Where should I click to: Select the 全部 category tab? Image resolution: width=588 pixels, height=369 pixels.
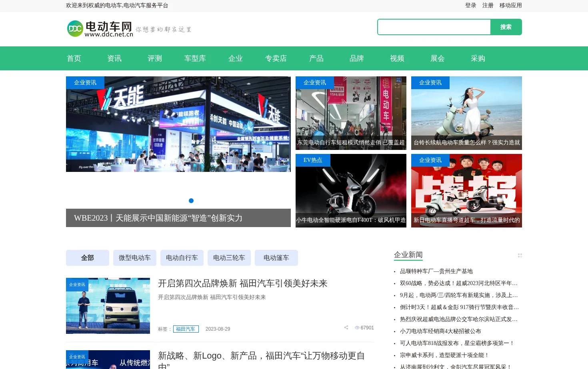point(88,258)
